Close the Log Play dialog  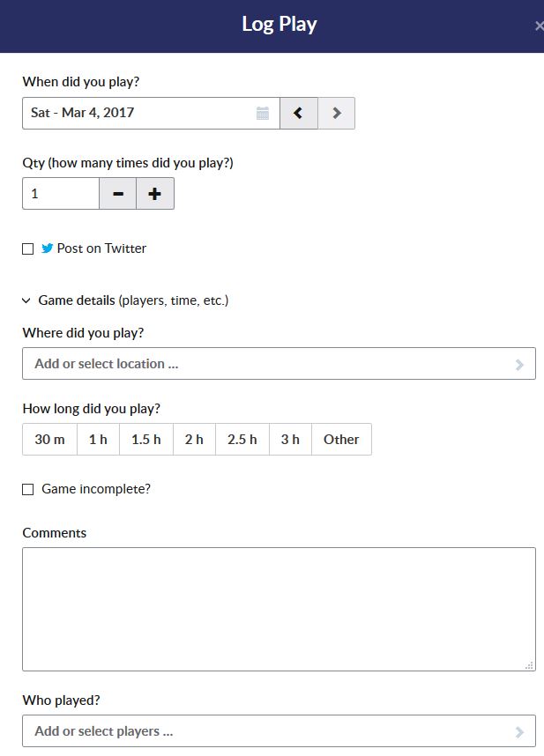point(538,26)
